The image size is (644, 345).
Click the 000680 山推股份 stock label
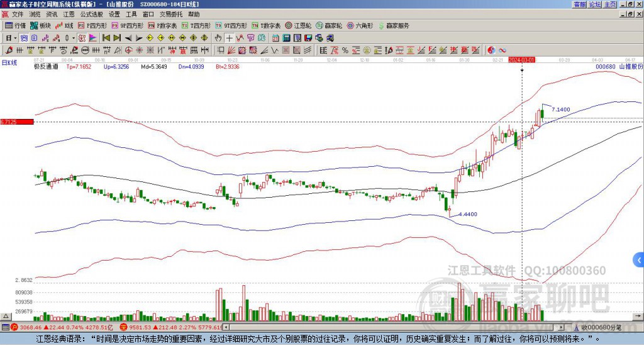click(x=619, y=66)
